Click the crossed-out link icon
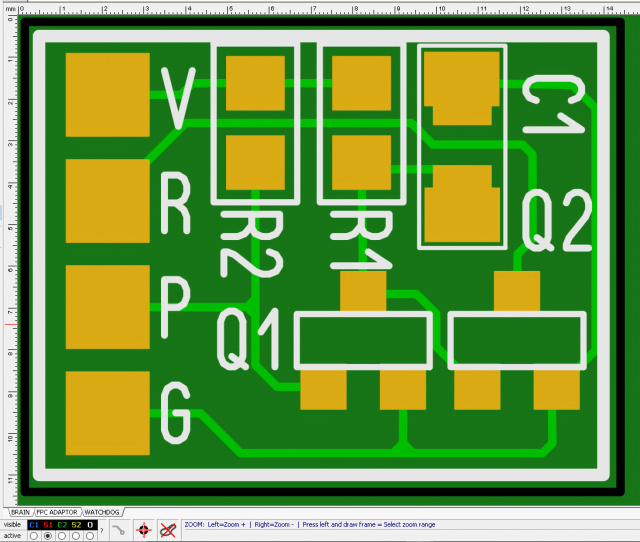Viewport: 640px width, 542px height. click(168, 529)
